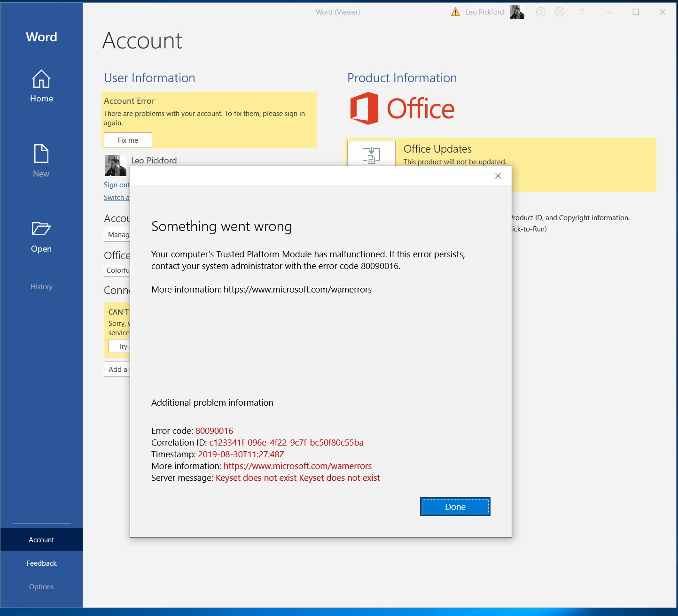Screen dimensions: 678x616
Task: Click the Office logo icon
Action: [364, 108]
